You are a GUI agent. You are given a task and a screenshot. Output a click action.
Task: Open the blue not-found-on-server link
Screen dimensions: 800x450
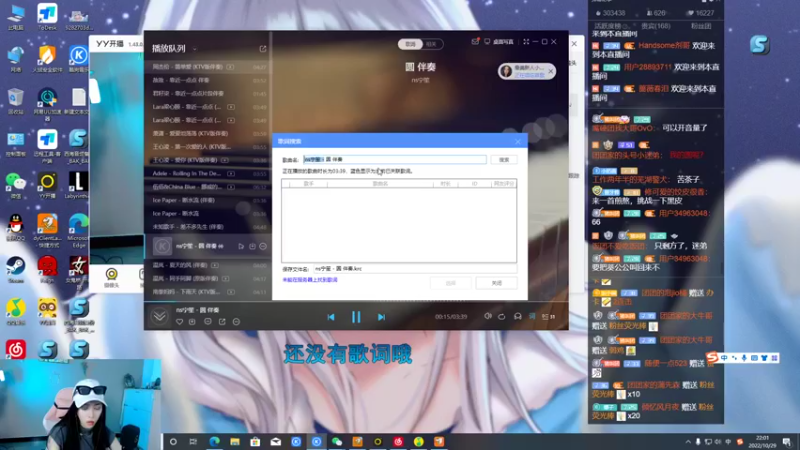tap(310, 280)
